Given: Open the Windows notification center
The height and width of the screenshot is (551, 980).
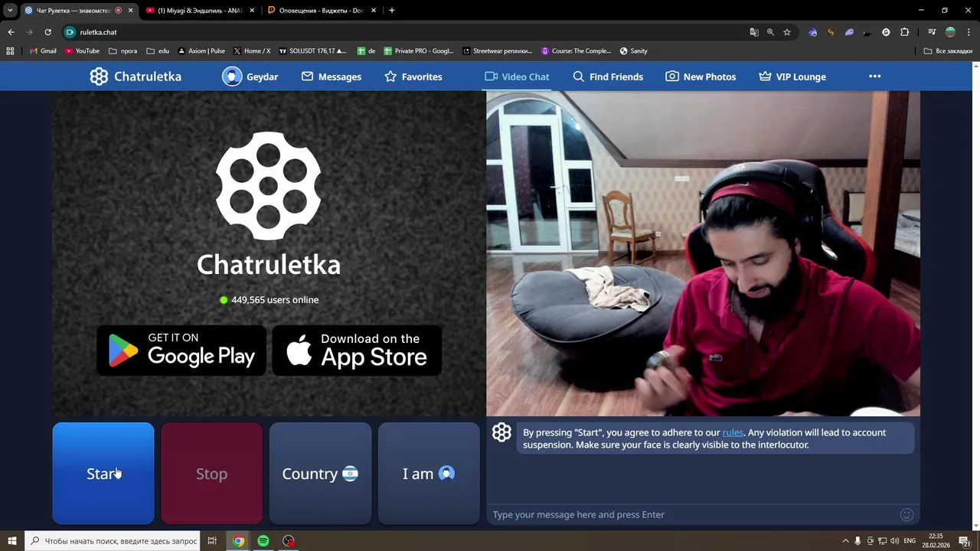Looking at the screenshot, I should [964, 541].
